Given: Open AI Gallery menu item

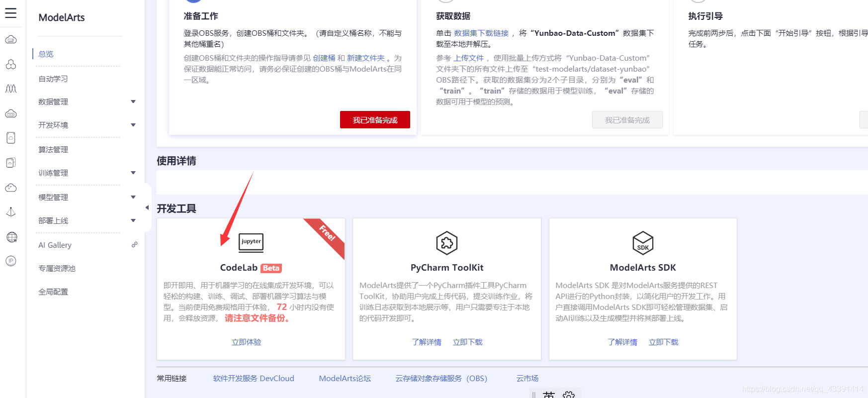Looking at the screenshot, I should tap(55, 245).
